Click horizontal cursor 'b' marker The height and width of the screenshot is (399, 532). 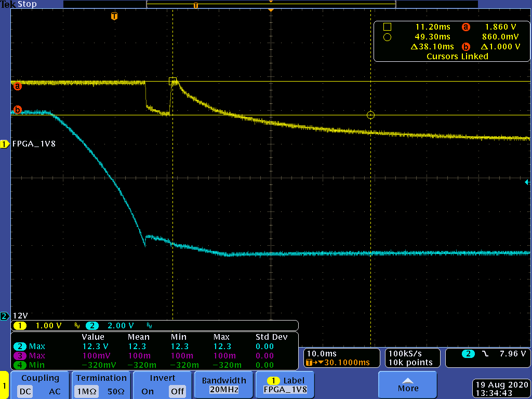(x=17, y=110)
